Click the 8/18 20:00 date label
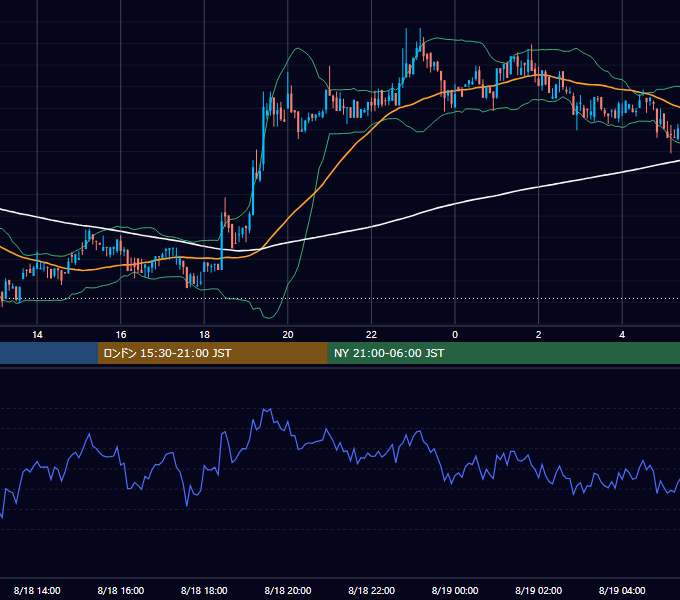This screenshot has width=680, height=600. point(288,590)
